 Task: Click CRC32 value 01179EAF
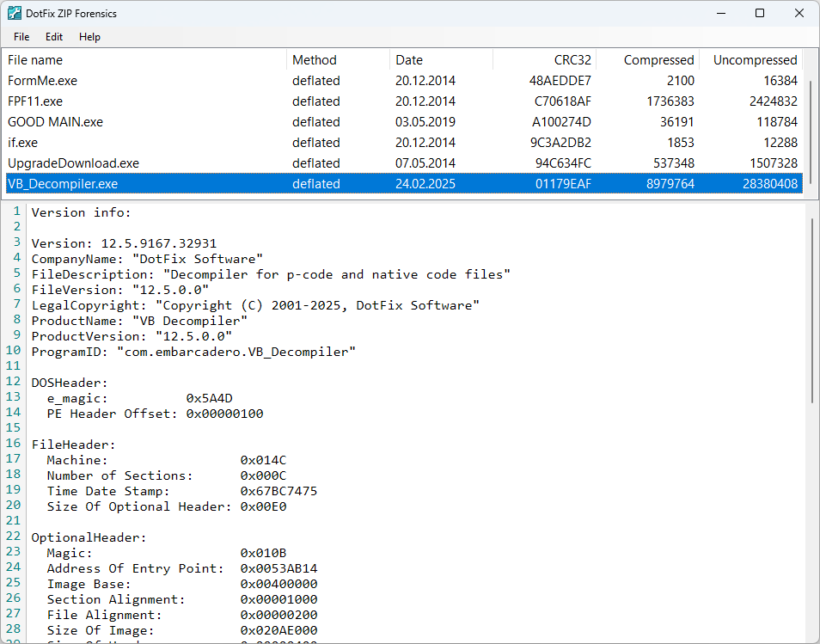(x=563, y=184)
